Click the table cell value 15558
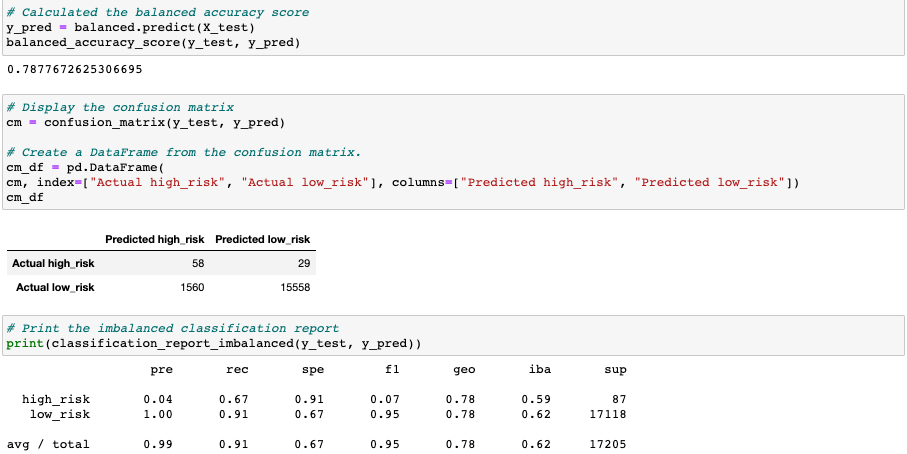 tap(294, 287)
